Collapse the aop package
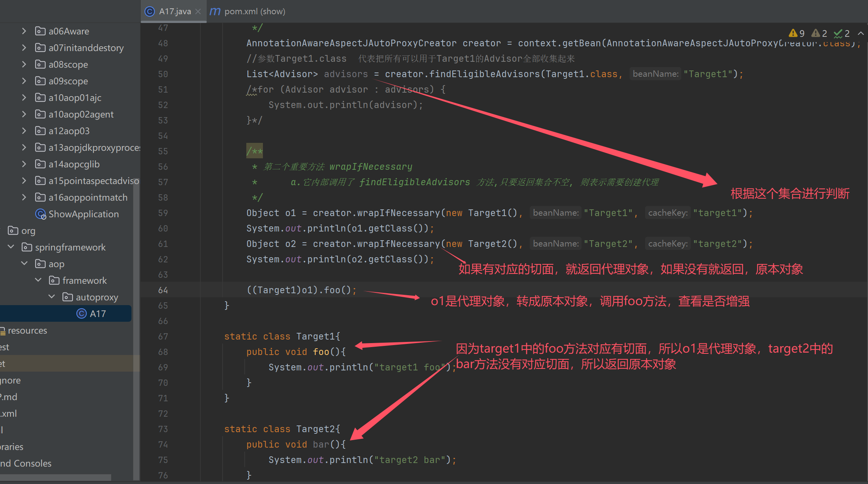This screenshot has height=484, width=868. [x=24, y=264]
